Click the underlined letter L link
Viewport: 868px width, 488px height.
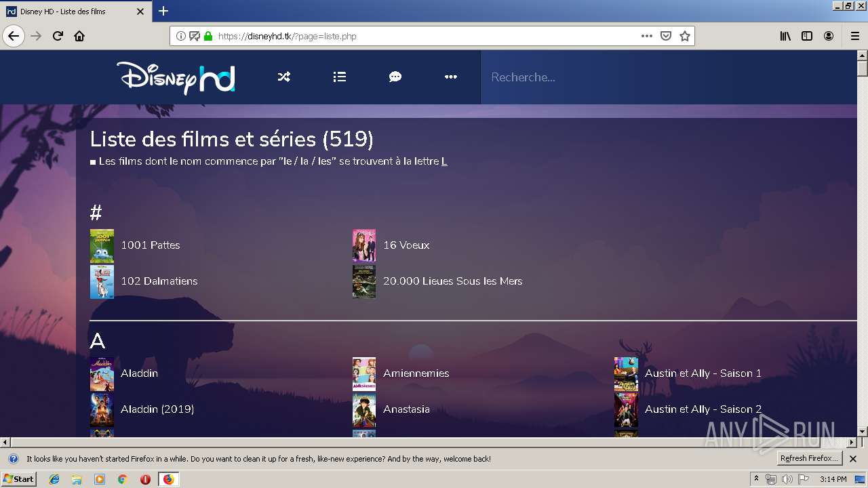pyautogui.click(x=444, y=161)
